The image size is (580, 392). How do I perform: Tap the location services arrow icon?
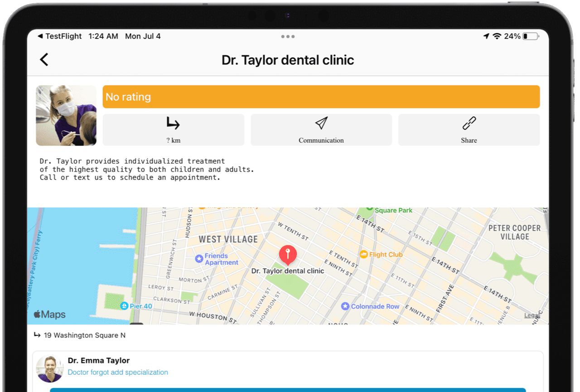tap(486, 36)
